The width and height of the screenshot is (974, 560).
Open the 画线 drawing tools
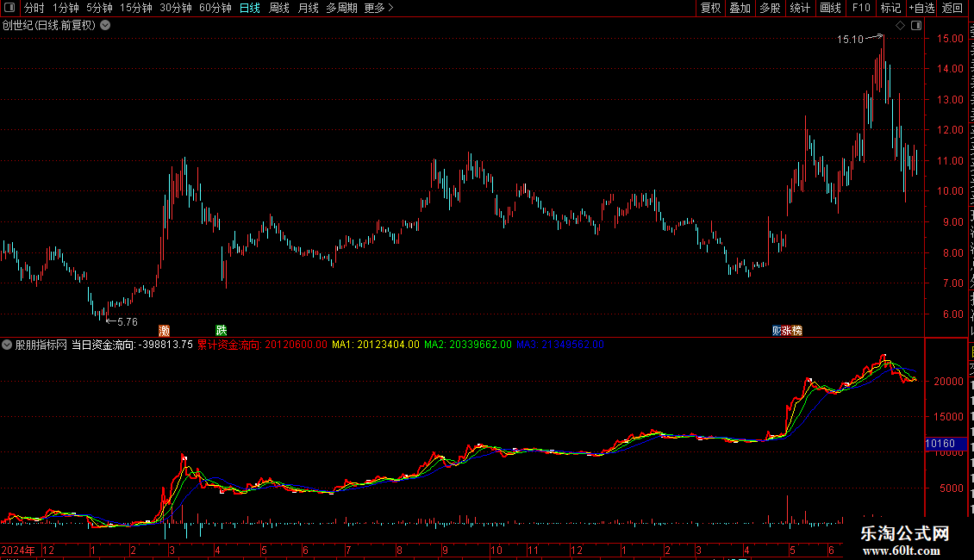click(830, 8)
